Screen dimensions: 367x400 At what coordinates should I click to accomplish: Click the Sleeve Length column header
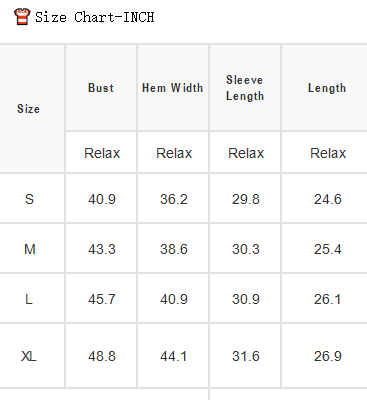(245, 88)
